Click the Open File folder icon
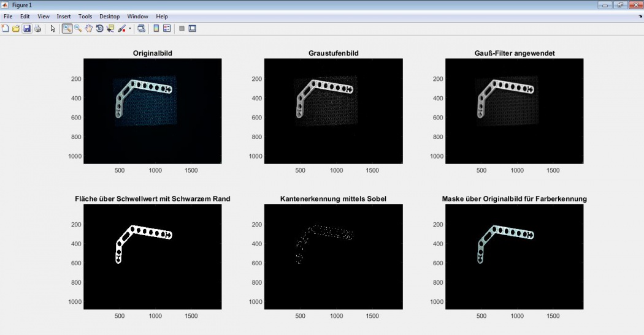Screen dimensions: 644x335 [x=16, y=28]
